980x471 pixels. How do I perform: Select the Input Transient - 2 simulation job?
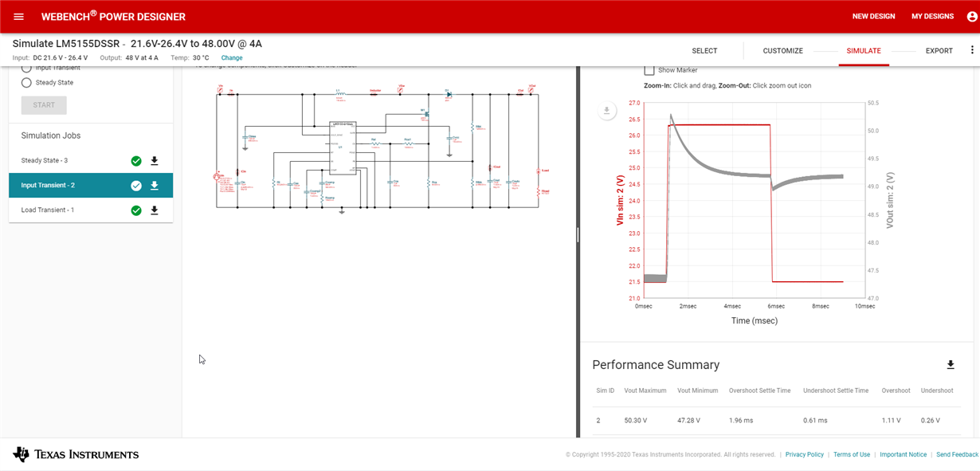click(91, 186)
